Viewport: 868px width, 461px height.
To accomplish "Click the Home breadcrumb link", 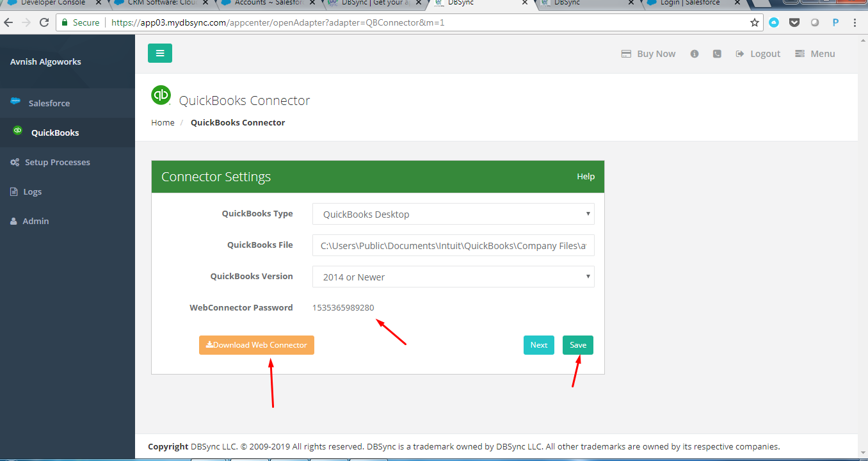I will click(163, 122).
